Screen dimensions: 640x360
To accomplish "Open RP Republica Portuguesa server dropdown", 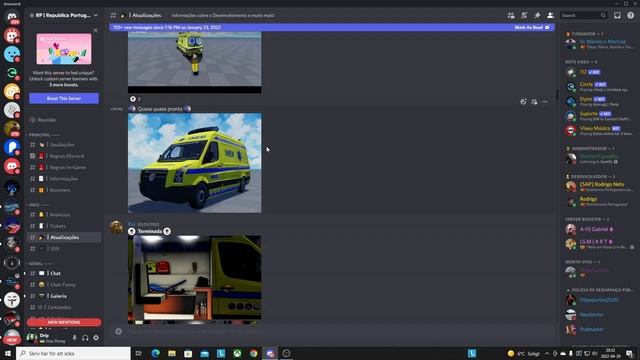I will click(x=64, y=16).
